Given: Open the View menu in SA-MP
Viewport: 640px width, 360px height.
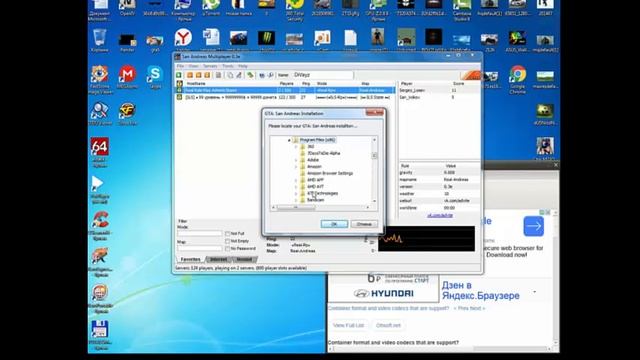Looking at the screenshot, I should coord(193,66).
